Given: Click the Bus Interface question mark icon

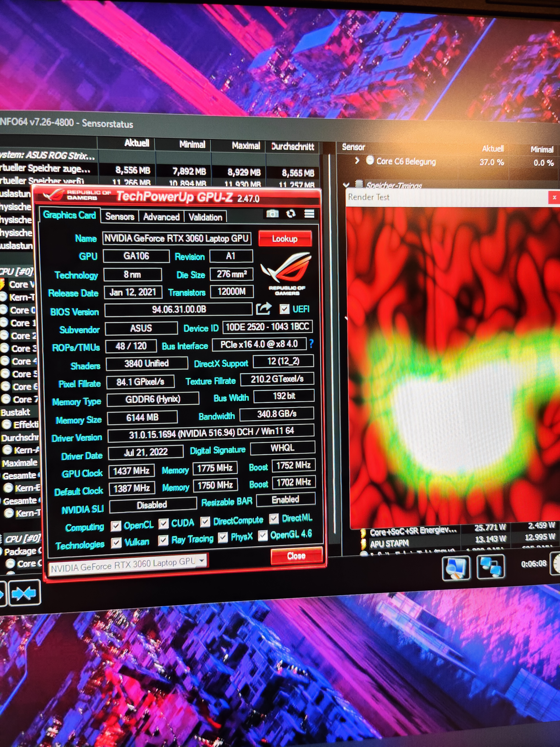Looking at the screenshot, I should (x=311, y=344).
